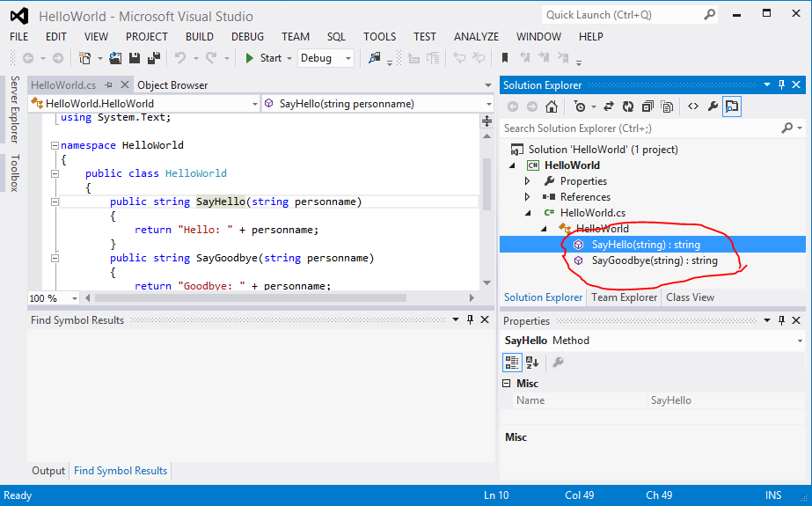Image resolution: width=812 pixels, height=506 pixels.
Task: Open the Solution Explorer window options arrow
Action: (x=767, y=85)
